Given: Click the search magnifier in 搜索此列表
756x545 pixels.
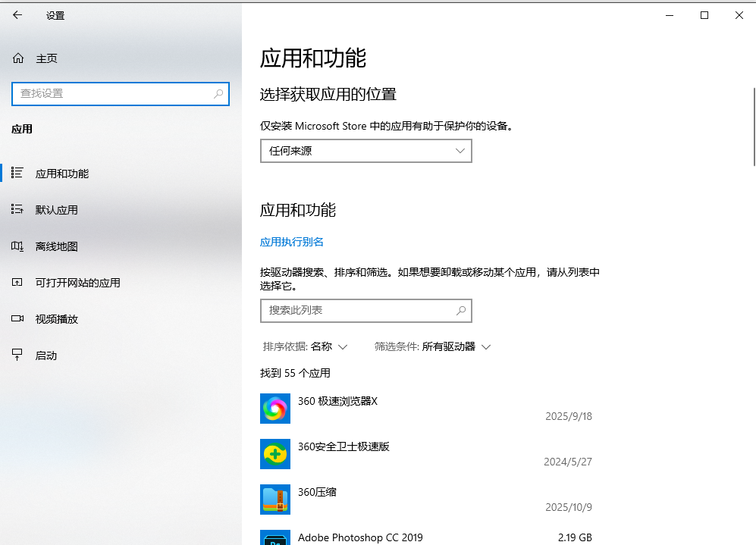Looking at the screenshot, I should [461, 311].
